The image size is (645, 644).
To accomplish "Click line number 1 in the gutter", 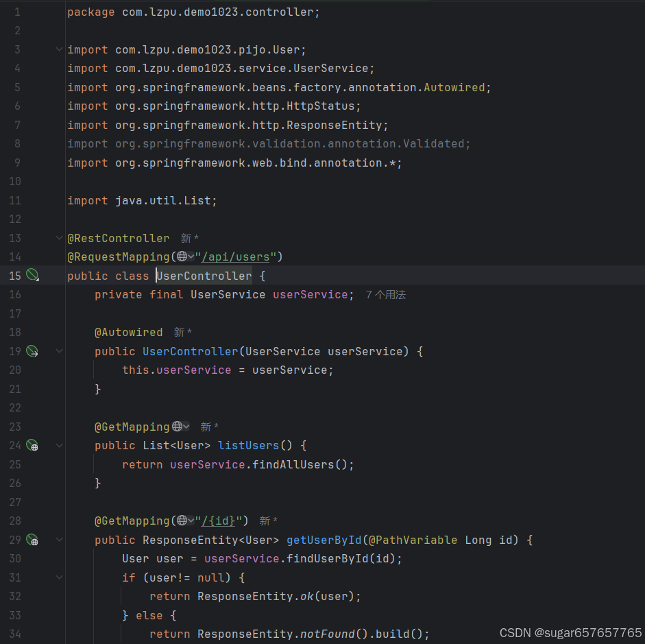I will 17,12.
